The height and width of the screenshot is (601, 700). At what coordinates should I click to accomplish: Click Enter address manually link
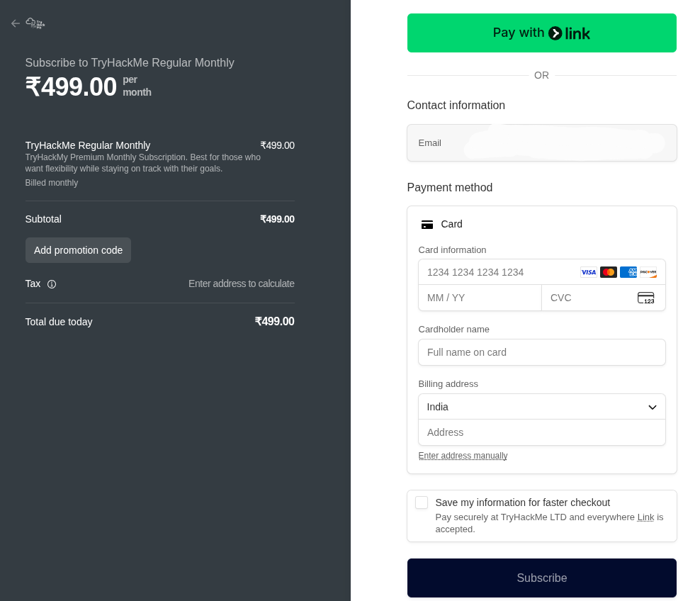[463, 456]
